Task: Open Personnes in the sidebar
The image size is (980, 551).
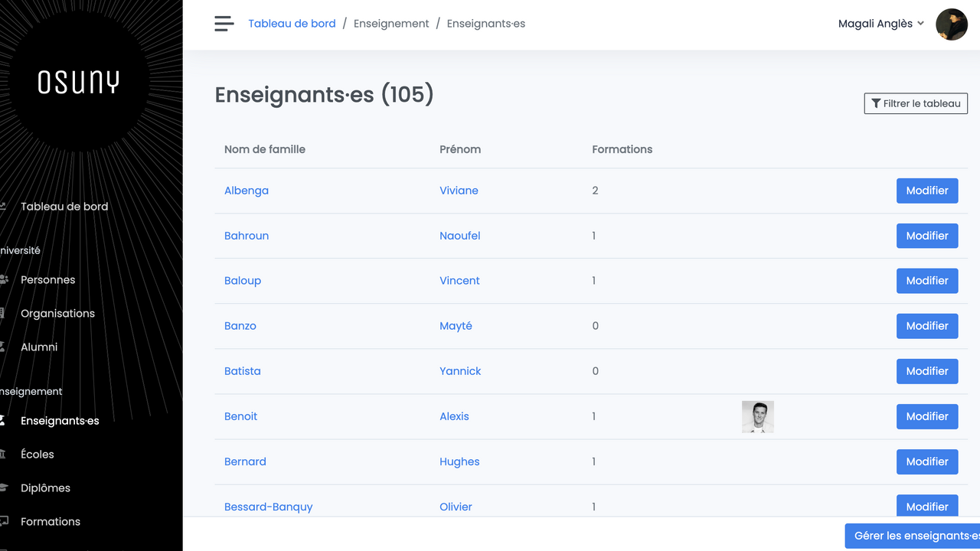Action: tap(47, 280)
